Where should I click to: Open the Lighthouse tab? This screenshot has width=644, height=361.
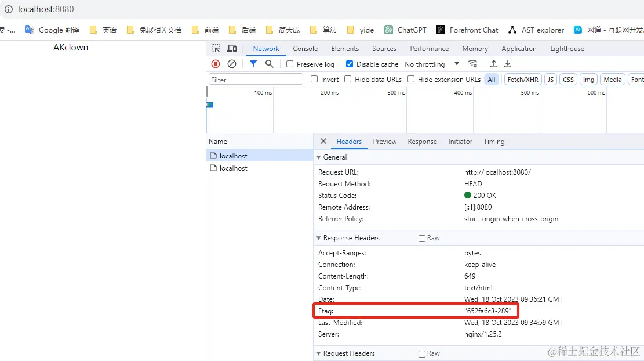(x=567, y=49)
